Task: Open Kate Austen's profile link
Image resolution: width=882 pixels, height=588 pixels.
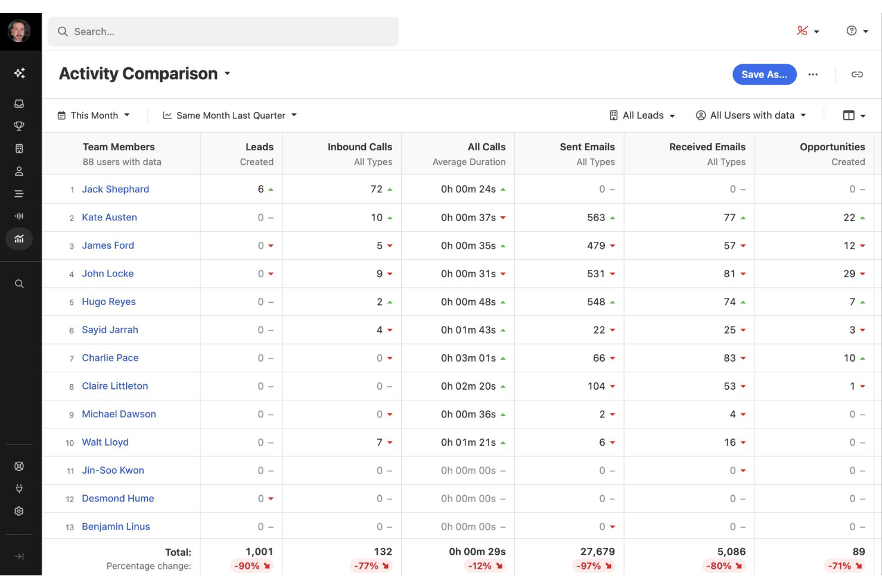Action: click(x=110, y=217)
